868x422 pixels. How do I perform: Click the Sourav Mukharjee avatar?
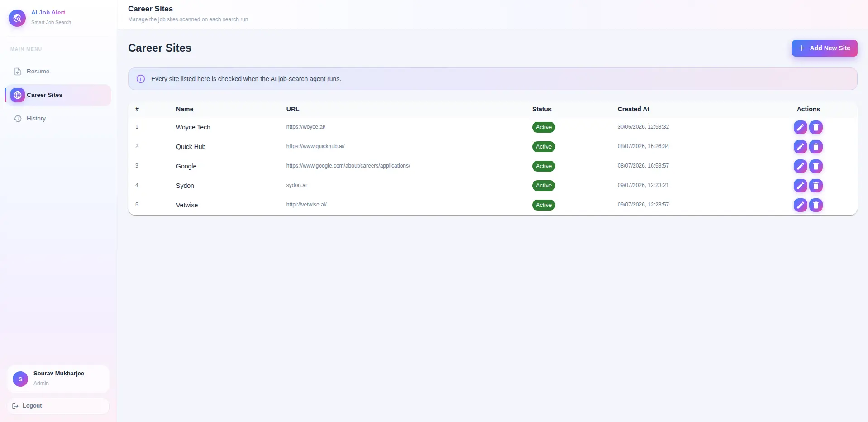(20, 379)
